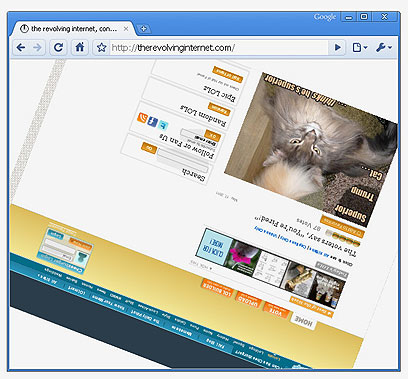Screen dimensions: 408x379
Task: Close the revolving internet tab
Action: click(x=126, y=29)
